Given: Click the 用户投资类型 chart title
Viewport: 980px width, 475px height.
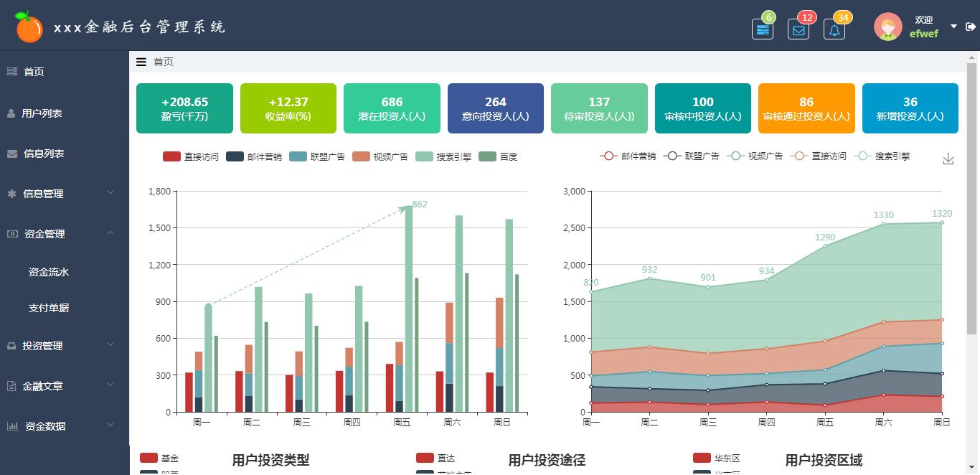Looking at the screenshot, I should [x=270, y=460].
